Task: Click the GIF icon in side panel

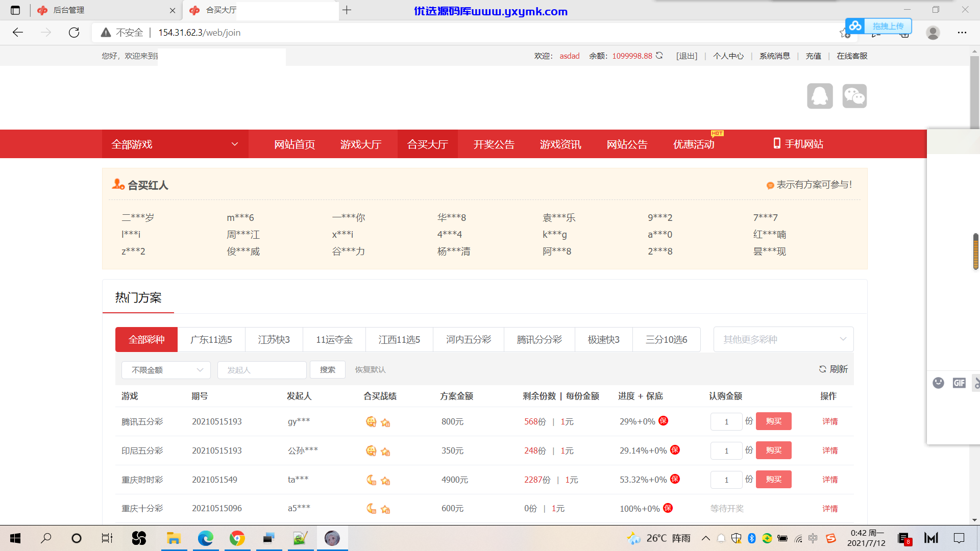Action: (959, 383)
